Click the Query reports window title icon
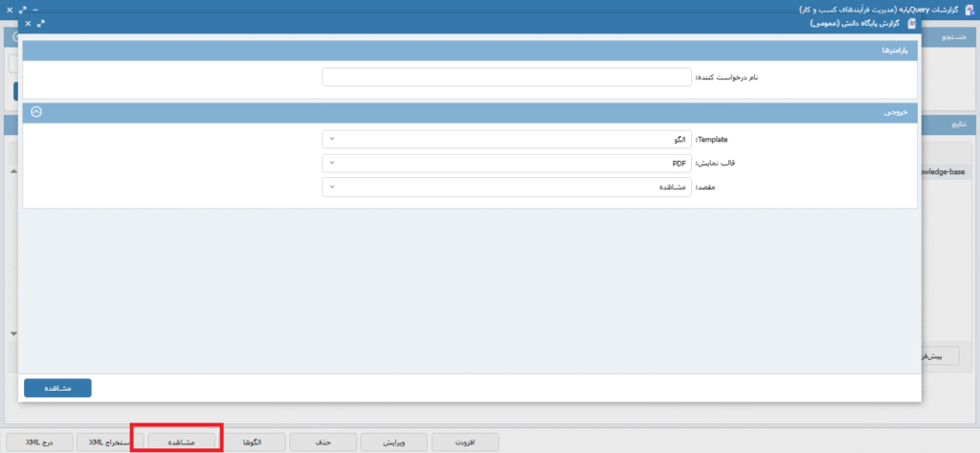Screen dimensions: 980x453 click(970, 8)
